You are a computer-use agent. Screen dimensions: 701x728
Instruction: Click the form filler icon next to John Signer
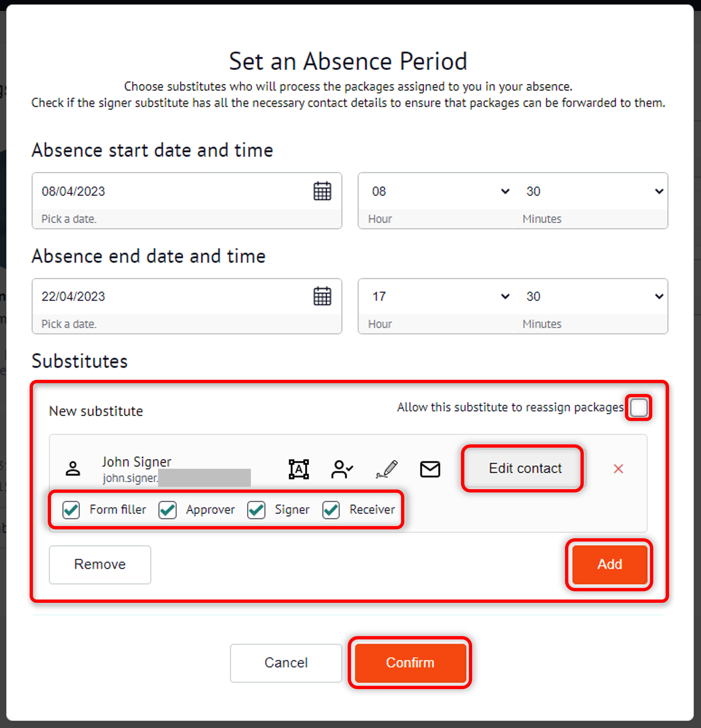click(298, 469)
